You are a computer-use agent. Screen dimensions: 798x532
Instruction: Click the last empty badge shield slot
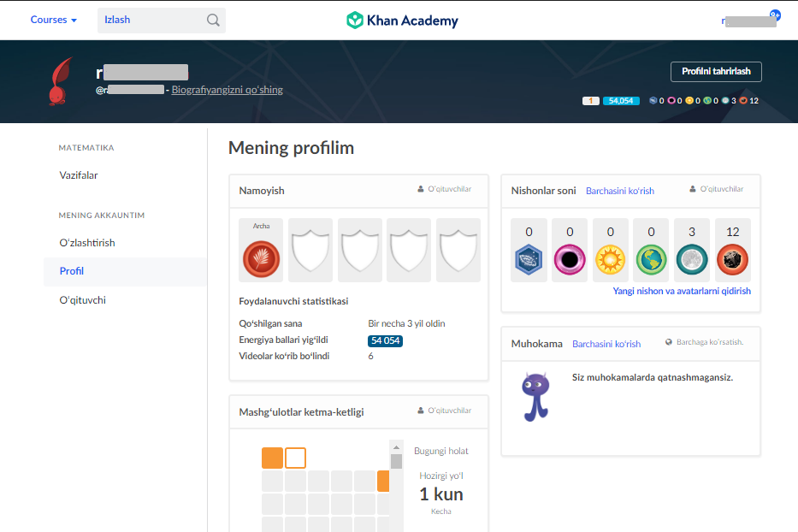[458, 251]
